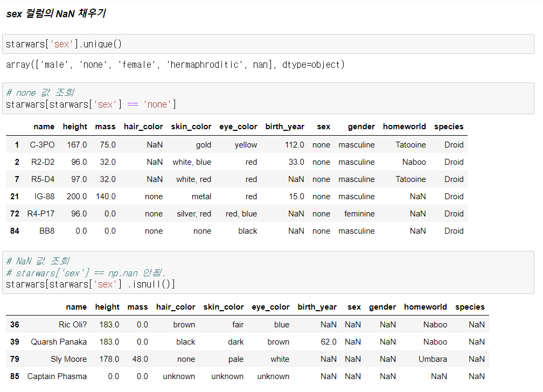Click 'gender' header in first table

[361, 127]
